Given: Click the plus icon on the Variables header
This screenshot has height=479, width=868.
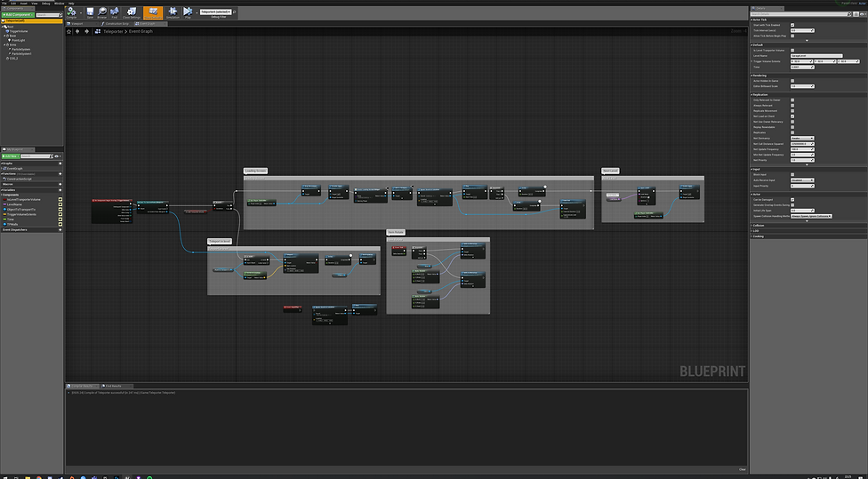Looking at the screenshot, I should [60, 189].
